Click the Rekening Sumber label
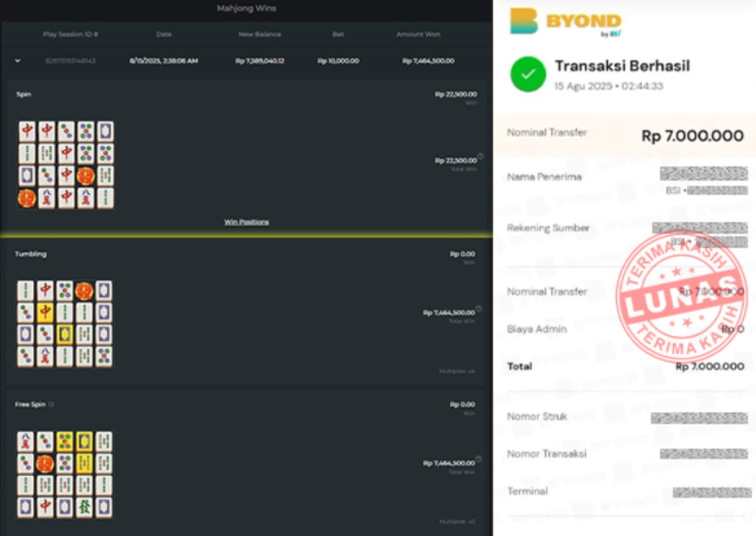This screenshot has width=756, height=536. (x=548, y=228)
